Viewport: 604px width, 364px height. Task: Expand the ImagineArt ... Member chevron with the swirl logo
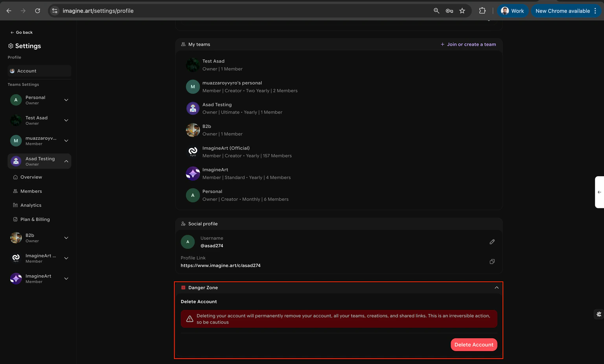pyautogui.click(x=66, y=258)
